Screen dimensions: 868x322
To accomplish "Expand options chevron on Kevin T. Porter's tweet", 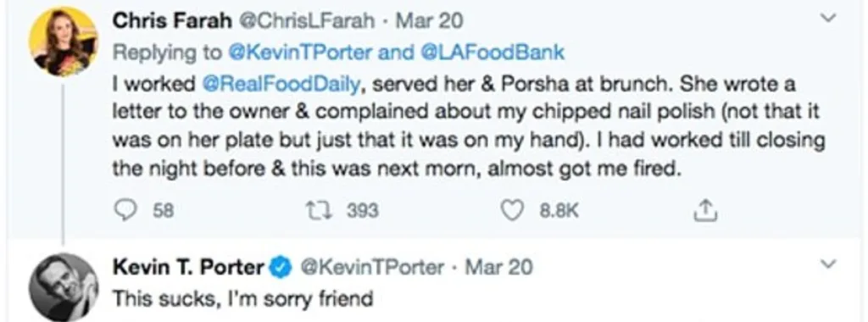I will (829, 264).
